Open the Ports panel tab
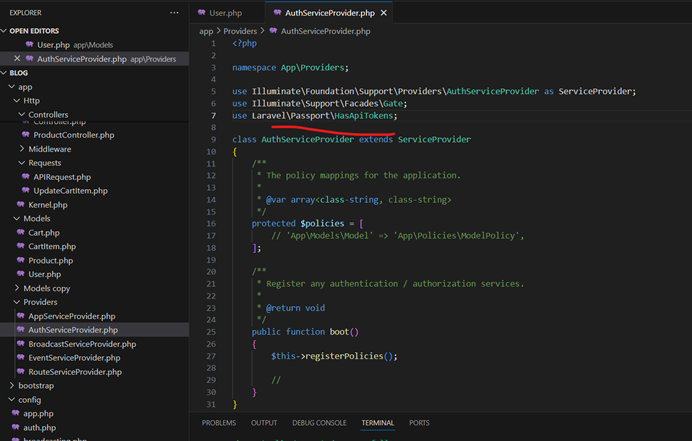 tap(419, 422)
